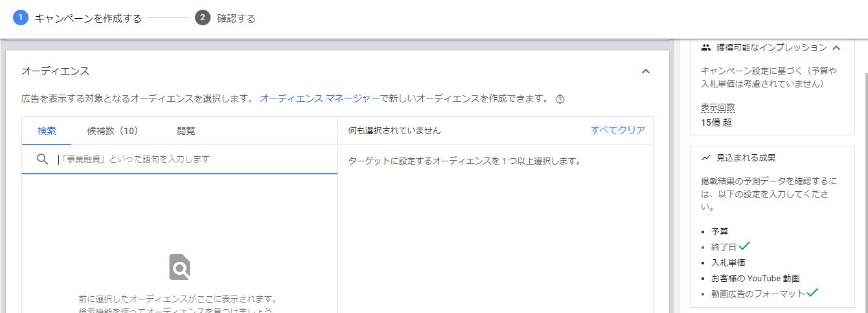Click the step 1 circle icon
868x313 pixels.
point(21,18)
